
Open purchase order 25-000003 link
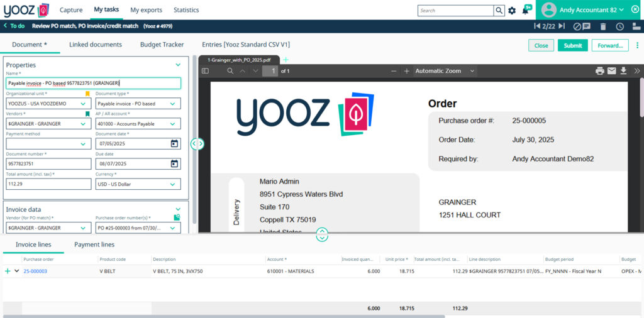tap(35, 271)
